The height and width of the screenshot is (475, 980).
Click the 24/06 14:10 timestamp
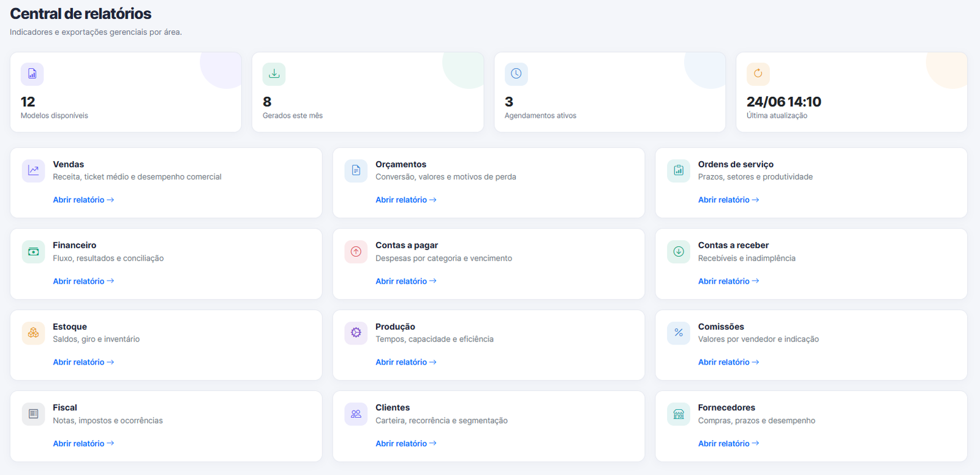pos(784,102)
